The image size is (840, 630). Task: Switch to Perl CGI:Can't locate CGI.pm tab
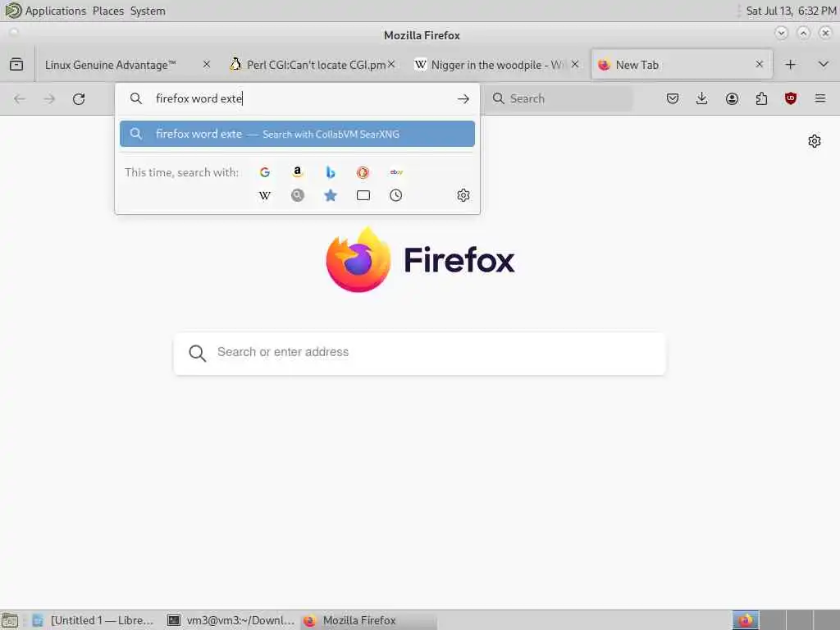316,65
